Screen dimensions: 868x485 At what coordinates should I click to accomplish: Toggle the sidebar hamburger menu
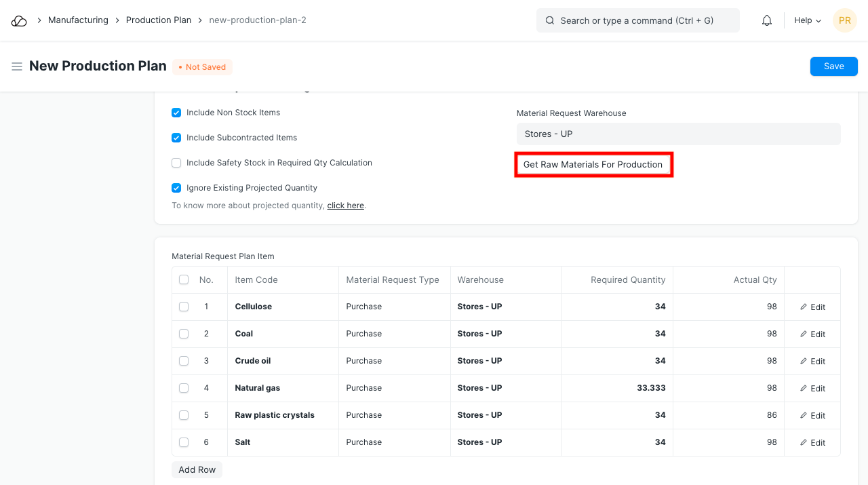[17, 66]
